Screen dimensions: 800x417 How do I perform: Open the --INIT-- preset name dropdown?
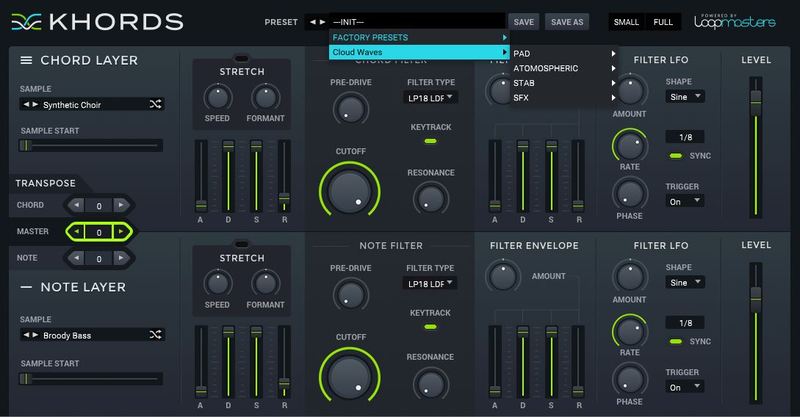coord(417,22)
